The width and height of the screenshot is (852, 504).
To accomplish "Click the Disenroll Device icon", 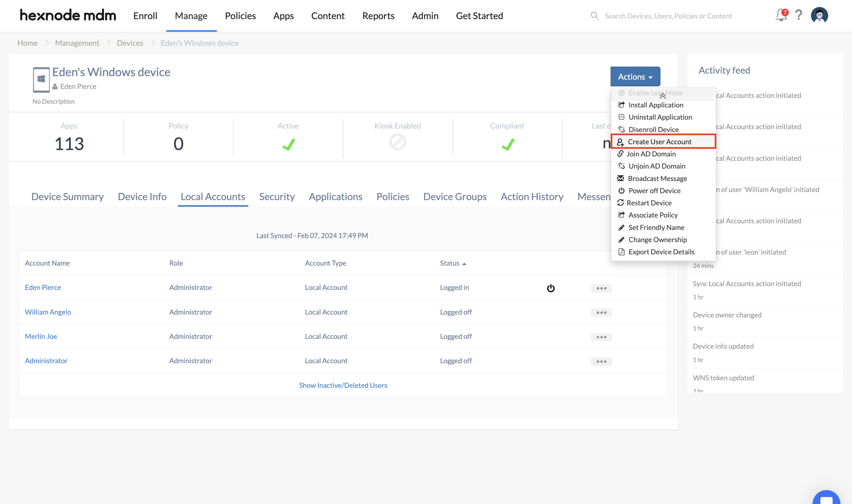I will (621, 129).
